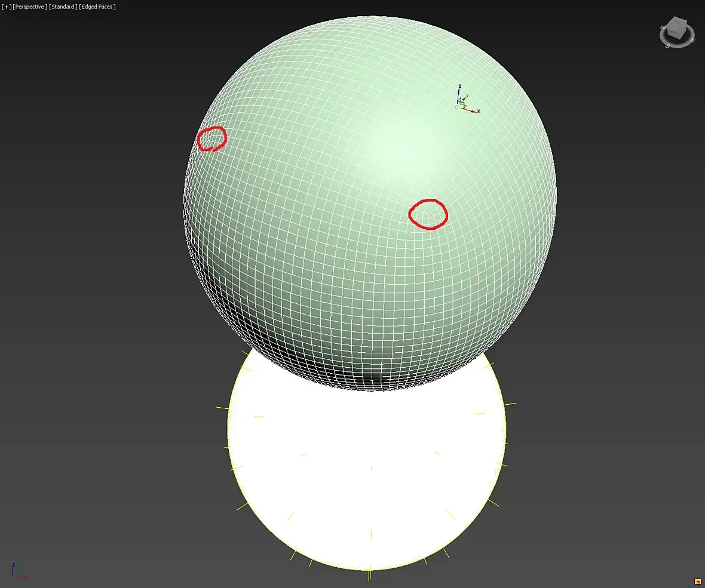Click the world axis tripod in viewport corner
The height and width of the screenshot is (588, 705).
click(18, 571)
